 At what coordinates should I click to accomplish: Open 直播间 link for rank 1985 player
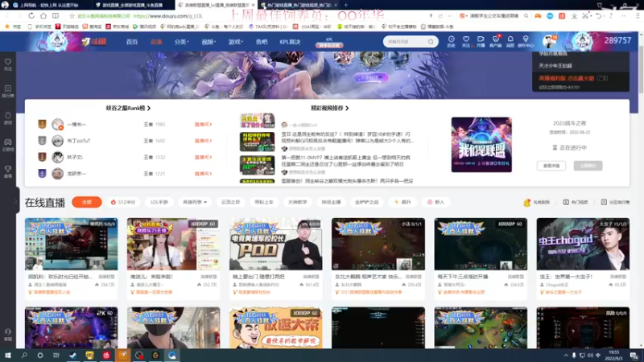(x=203, y=125)
